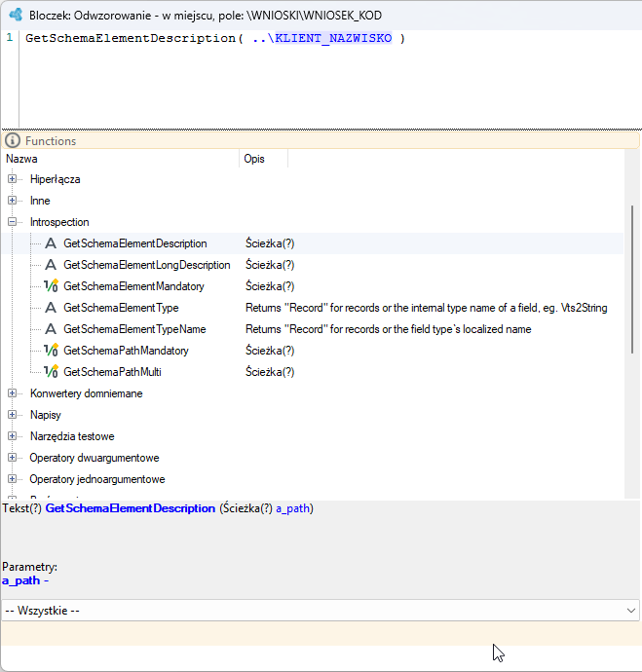
Task: Click the app icon in the title bar
Action: (x=17, y=15)
